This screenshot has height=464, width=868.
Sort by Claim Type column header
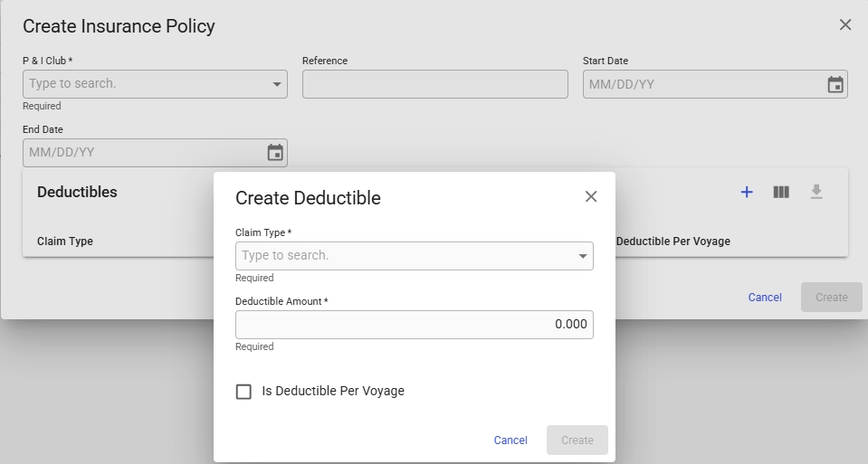pyautogui.click(x=65, y=241)
